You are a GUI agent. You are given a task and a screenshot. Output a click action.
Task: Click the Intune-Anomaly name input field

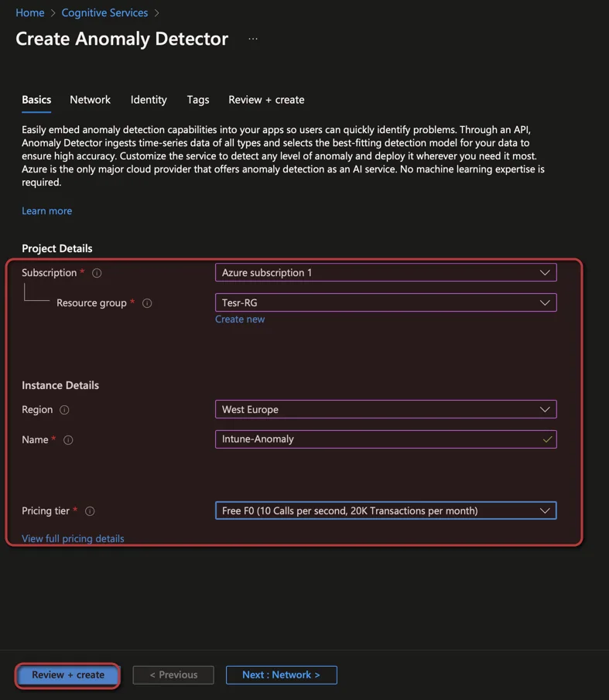click(x=386, y=439)
